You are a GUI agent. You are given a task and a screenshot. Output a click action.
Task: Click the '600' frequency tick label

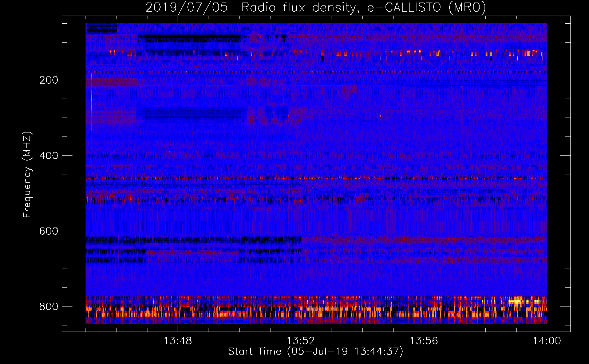coord(49,231)
